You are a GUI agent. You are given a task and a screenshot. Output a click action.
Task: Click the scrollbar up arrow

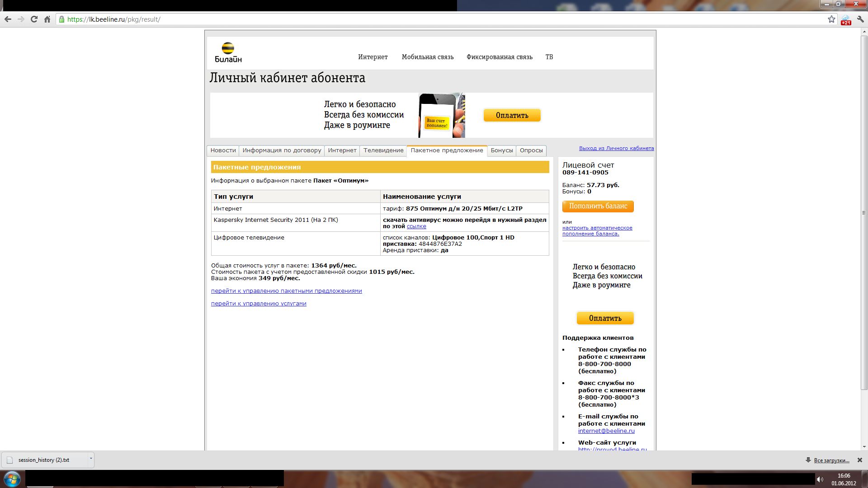click(x=864, y=32)
